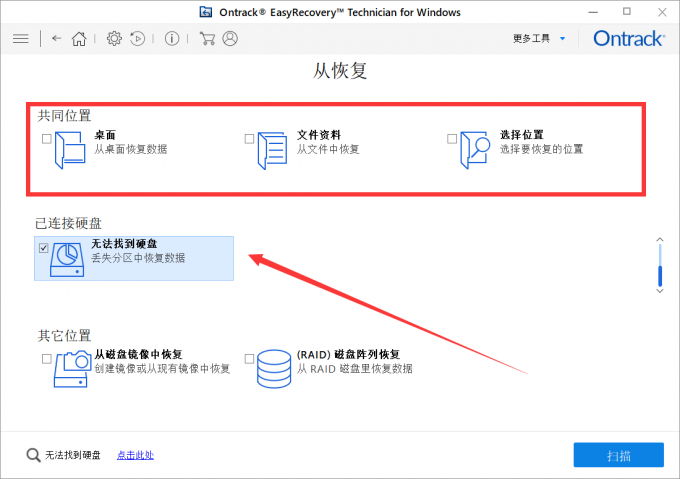The image size is (680, 479).
Task: Select the 桌面 title text
Action: click(x=105, y=135)
